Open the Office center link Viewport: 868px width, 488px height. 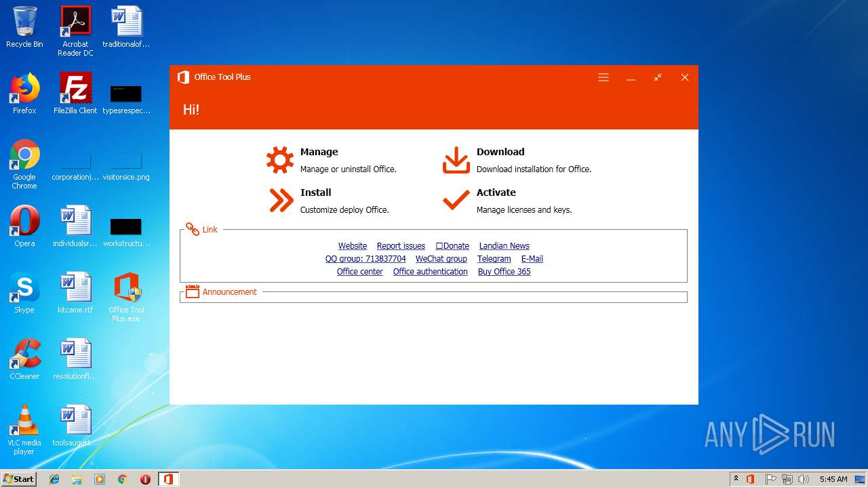[x=359, y=272]
